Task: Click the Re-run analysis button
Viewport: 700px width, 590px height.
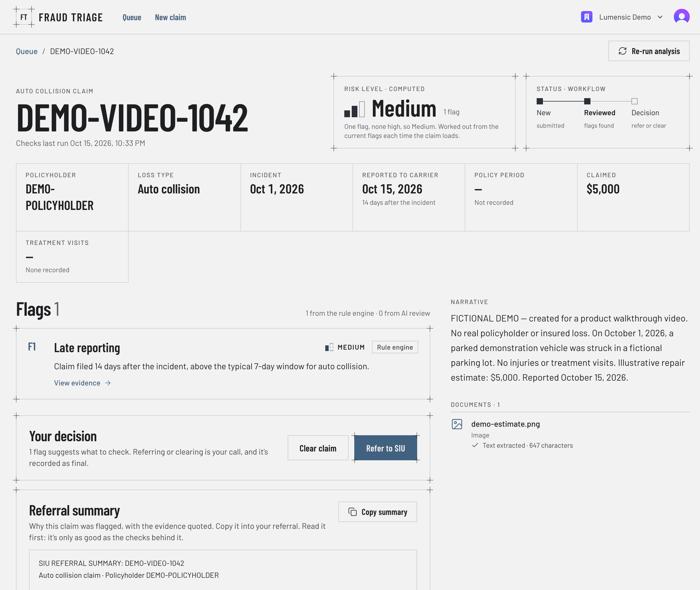Action: 649,51
